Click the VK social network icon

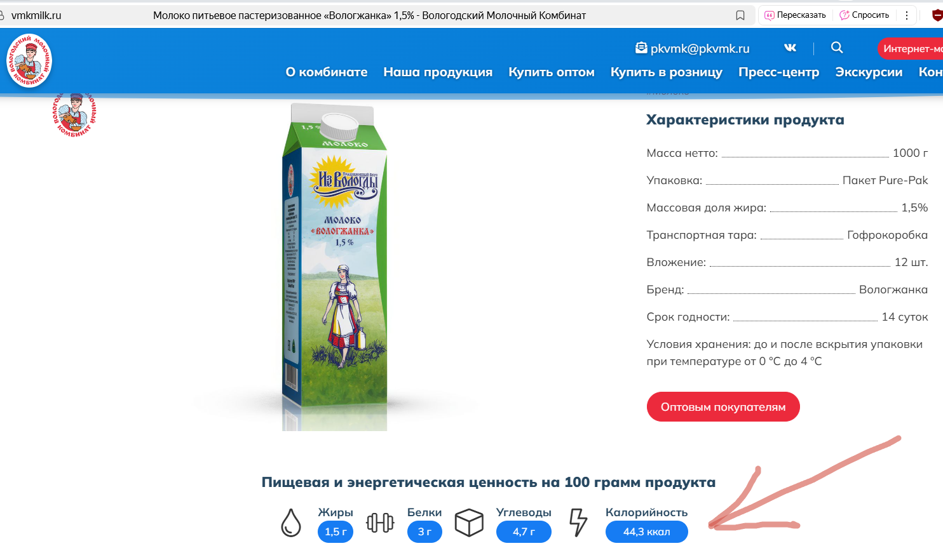point(790,48)
